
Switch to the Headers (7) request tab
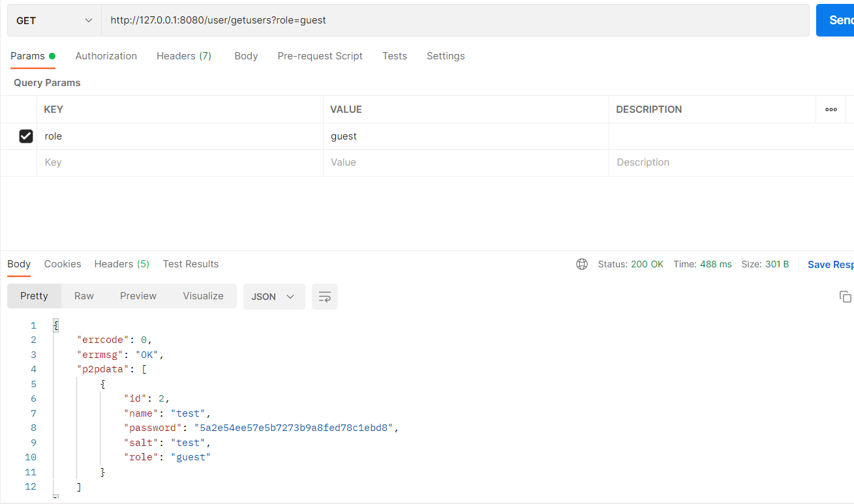183,56
